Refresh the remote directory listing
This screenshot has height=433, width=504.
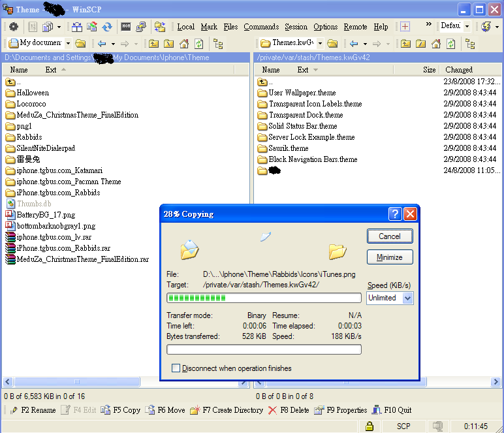[451, 44]
